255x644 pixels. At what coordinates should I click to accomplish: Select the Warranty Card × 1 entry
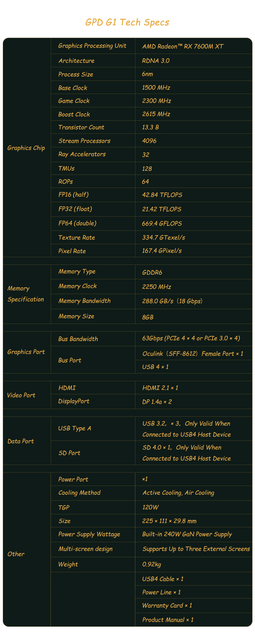click(167, 605)
